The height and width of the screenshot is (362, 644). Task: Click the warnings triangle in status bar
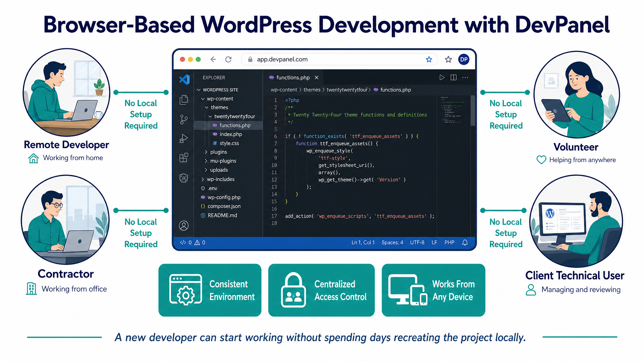197,242
